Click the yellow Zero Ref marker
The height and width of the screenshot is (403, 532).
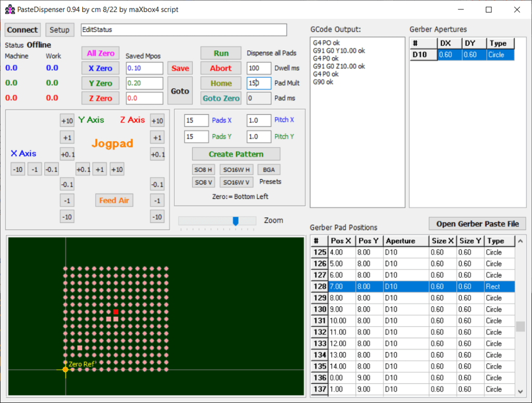[65, 369]
